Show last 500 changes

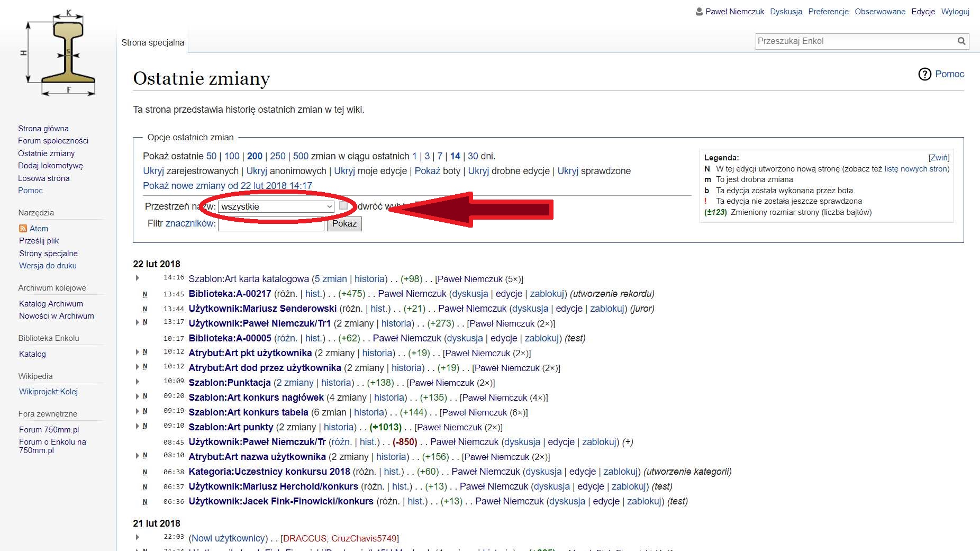point(301,156)
